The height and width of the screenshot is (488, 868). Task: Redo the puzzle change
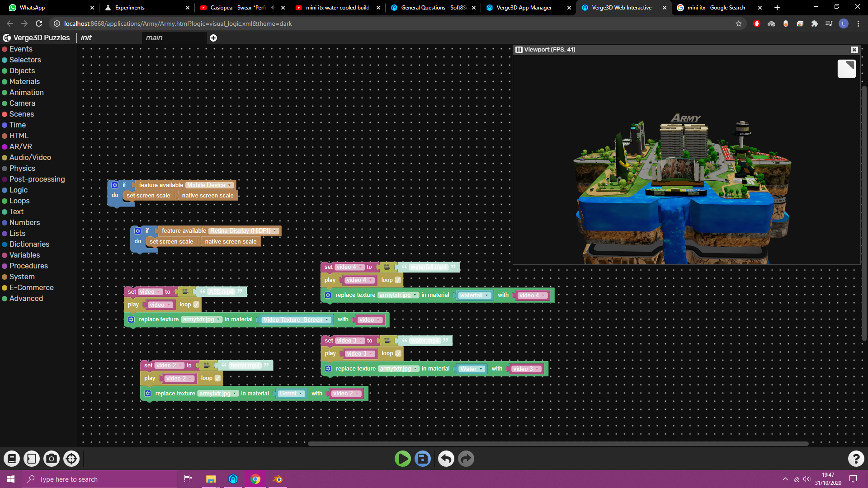(x=466, y=459)
